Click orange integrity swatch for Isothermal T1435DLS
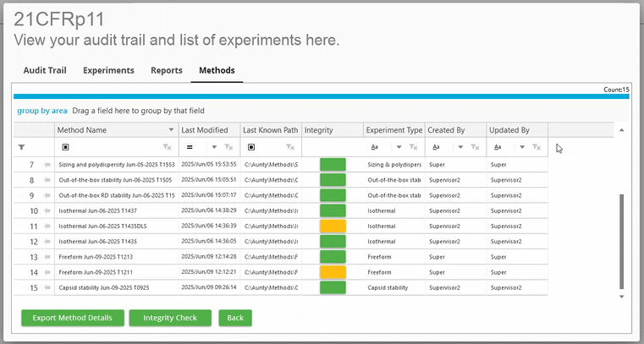This screenshot has width=644, height=344. (x=333, y=227)
